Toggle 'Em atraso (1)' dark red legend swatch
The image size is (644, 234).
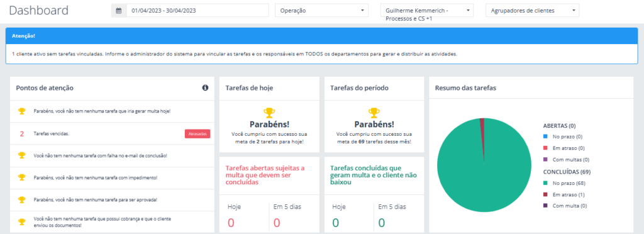(545, 194)
